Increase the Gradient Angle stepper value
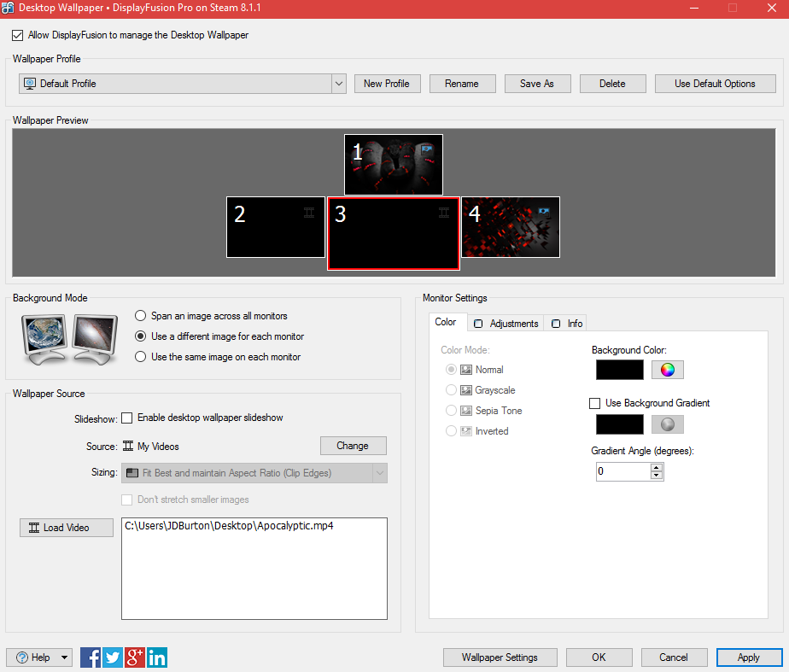Viewport: 789px width, 672px height. 656,468
